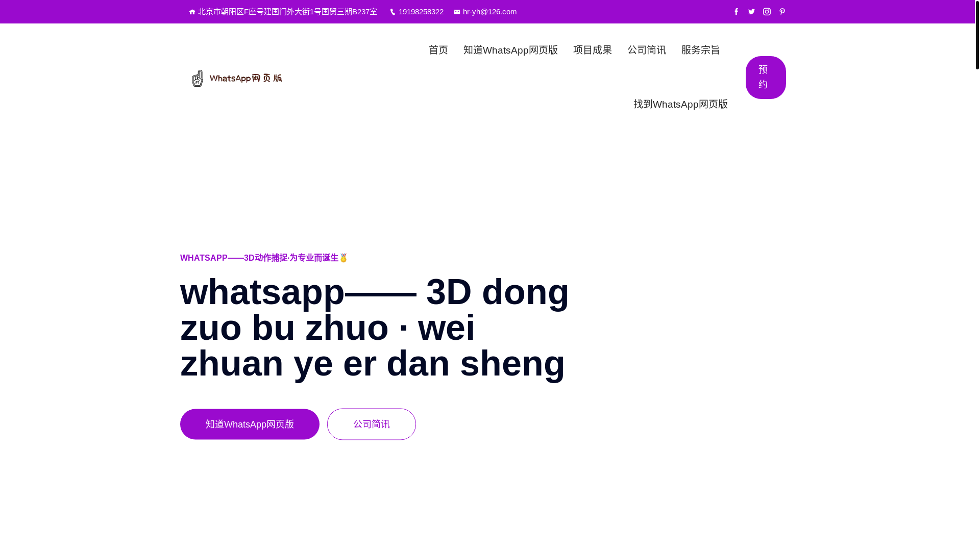
Task: Click the phone icon beside 19198258322
Action: [393, 12]
